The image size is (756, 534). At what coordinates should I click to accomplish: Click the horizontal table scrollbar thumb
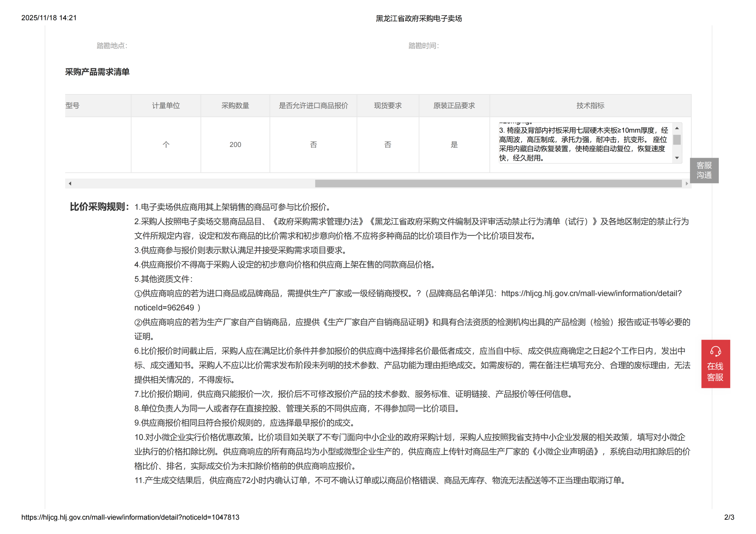(498, 183)
